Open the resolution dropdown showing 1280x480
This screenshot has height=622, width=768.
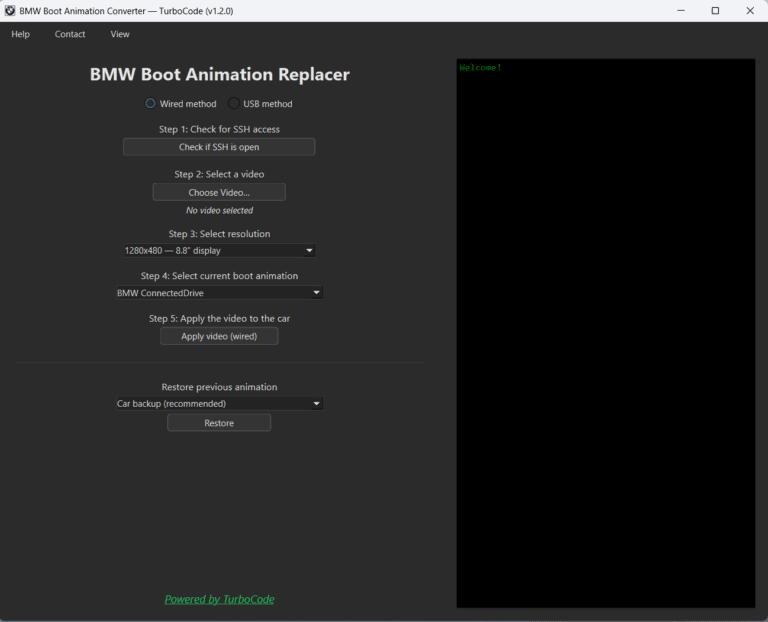click(x=217, y=251)
